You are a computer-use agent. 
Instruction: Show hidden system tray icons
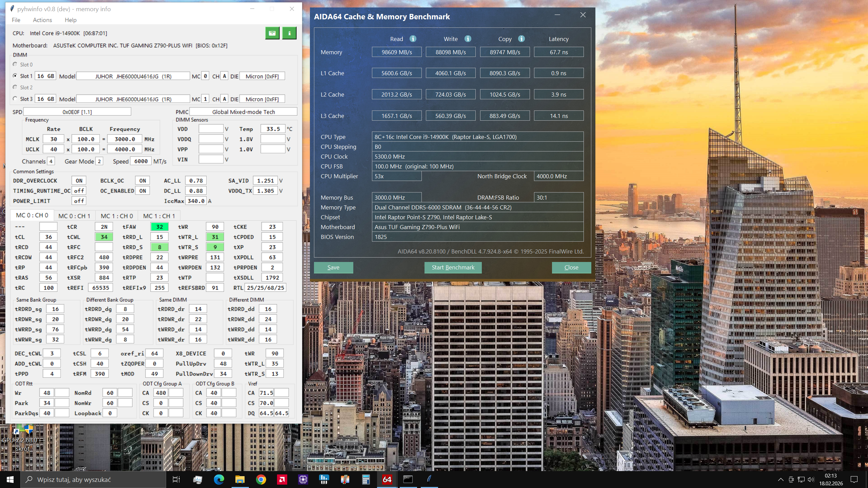coord(781,479)
